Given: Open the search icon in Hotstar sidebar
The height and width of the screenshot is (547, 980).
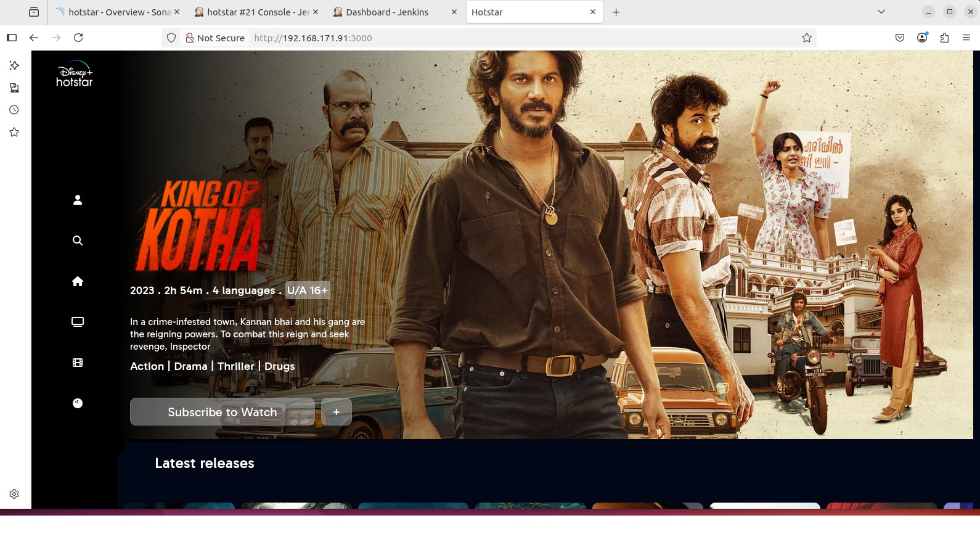Looking at the screenshot, I should pyautogui.click(x=78, y=241).
